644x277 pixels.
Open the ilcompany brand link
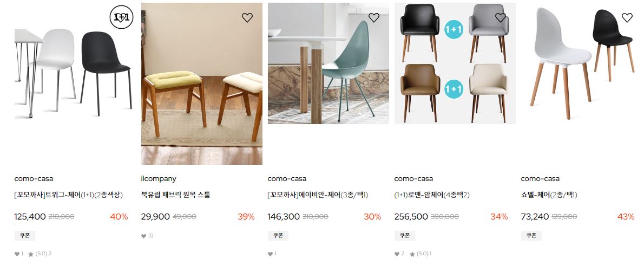point(159,179)
